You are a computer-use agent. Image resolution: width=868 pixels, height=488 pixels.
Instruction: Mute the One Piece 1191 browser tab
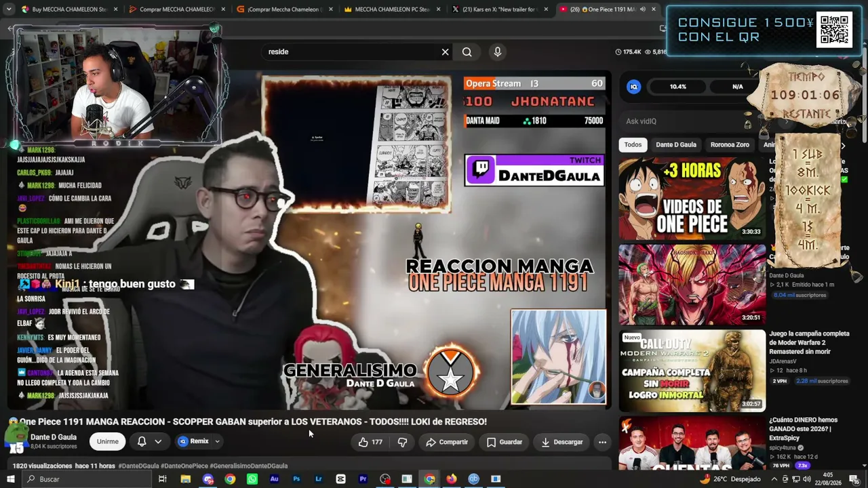[x=642, y=9]
